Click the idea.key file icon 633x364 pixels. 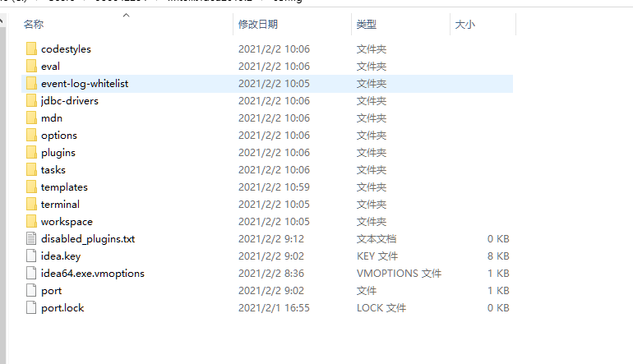point(31,256)
